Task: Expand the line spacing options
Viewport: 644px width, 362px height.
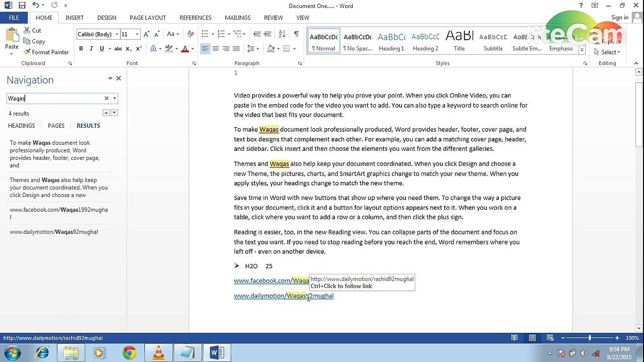Action: point(252,49)
